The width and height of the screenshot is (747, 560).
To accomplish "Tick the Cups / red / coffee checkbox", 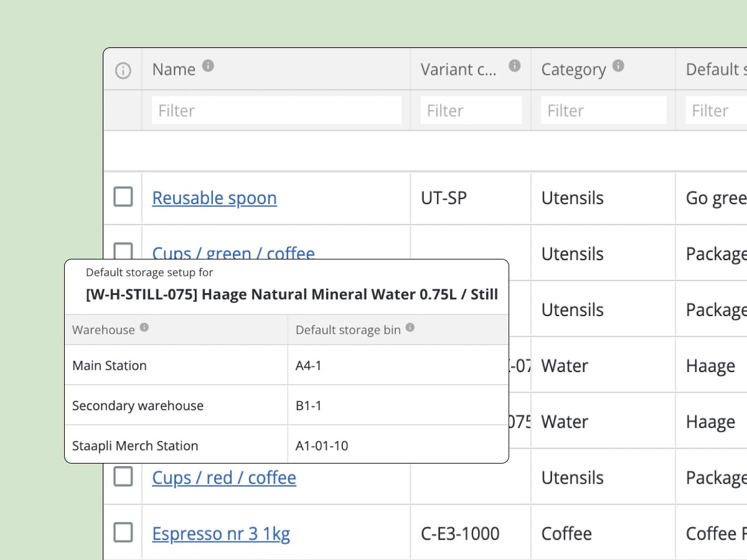I will coord(123,477).
